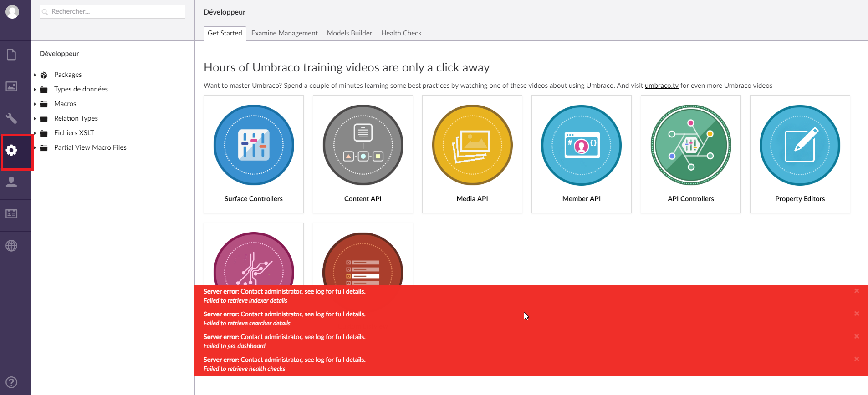Click the Member API label
The height and width of the screenshot is (395, 868).
tap(582, 199)
